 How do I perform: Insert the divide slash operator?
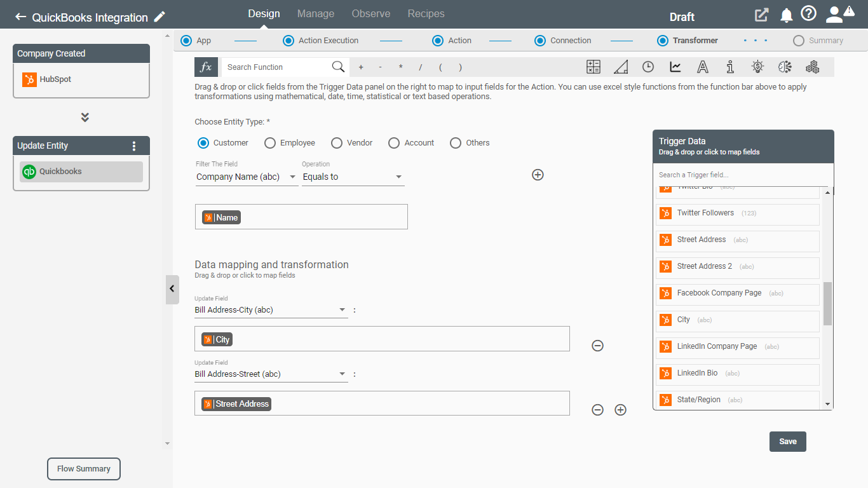(420, 67)
